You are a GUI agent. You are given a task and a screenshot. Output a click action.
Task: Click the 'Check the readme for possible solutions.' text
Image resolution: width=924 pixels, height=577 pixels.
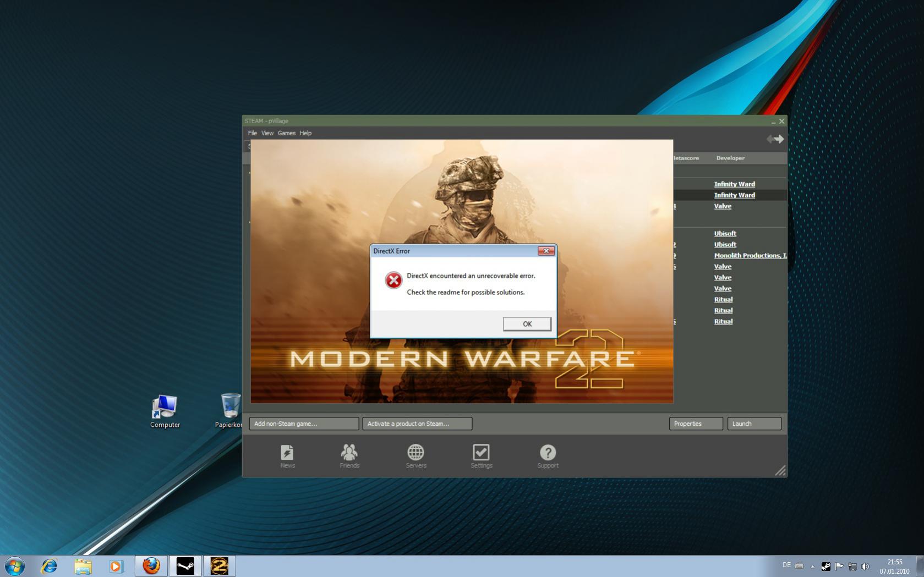pyautogui.click(x=466, y=292)
